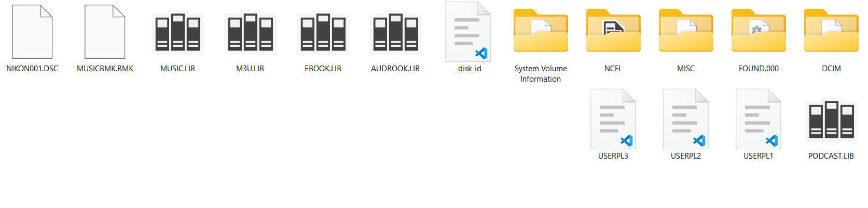The image size is (868, 208).
Task: Click the "MUSIC.LIB" filename label
Action: point(177,69)
